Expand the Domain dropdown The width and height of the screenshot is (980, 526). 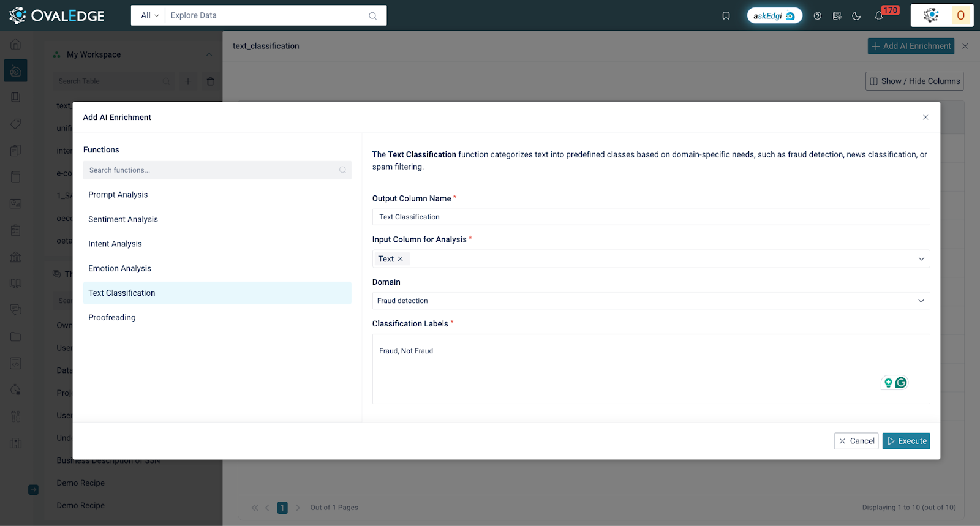(x=921, y=301)
